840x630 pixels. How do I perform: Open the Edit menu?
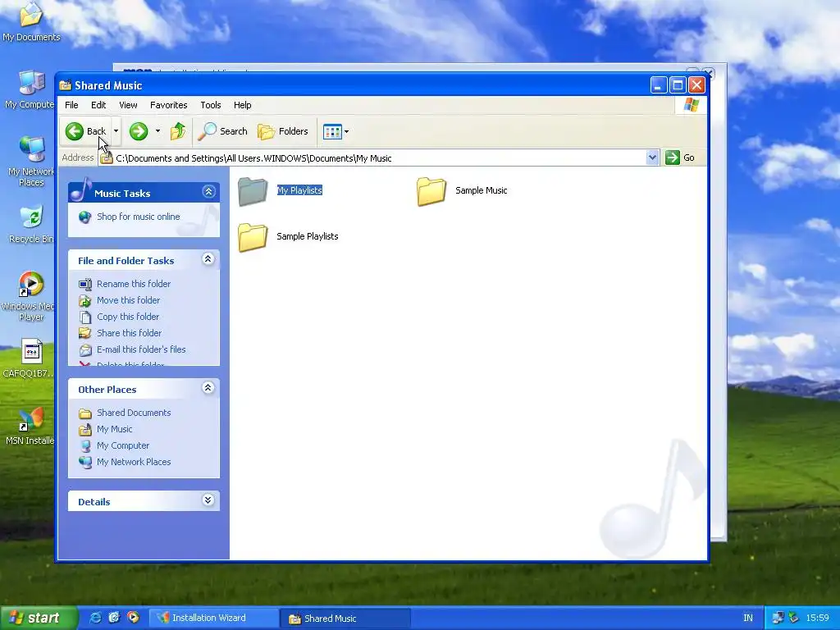98,105
